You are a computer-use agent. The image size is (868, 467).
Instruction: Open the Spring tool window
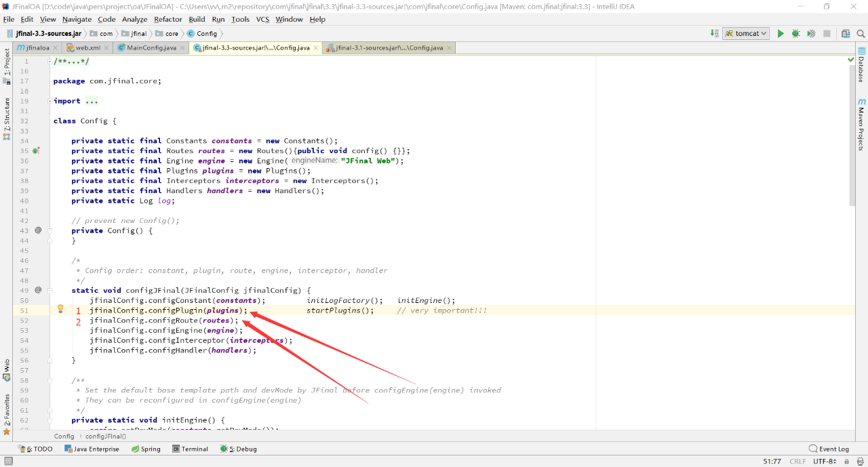point(146,449)
